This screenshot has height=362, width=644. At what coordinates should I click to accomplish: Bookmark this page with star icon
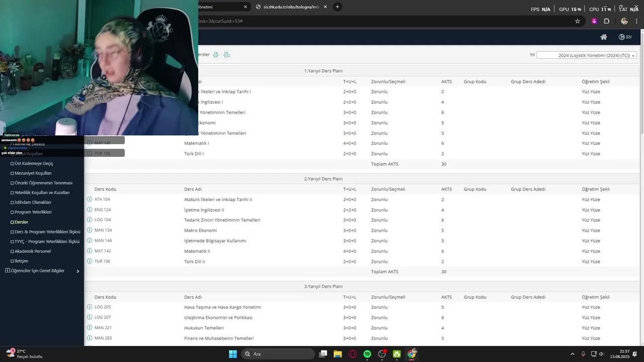click(578, 21)
